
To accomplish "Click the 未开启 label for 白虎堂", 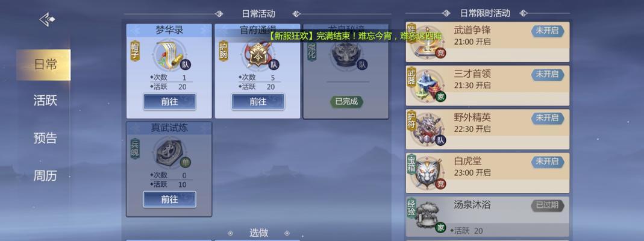I will (548, 161).
